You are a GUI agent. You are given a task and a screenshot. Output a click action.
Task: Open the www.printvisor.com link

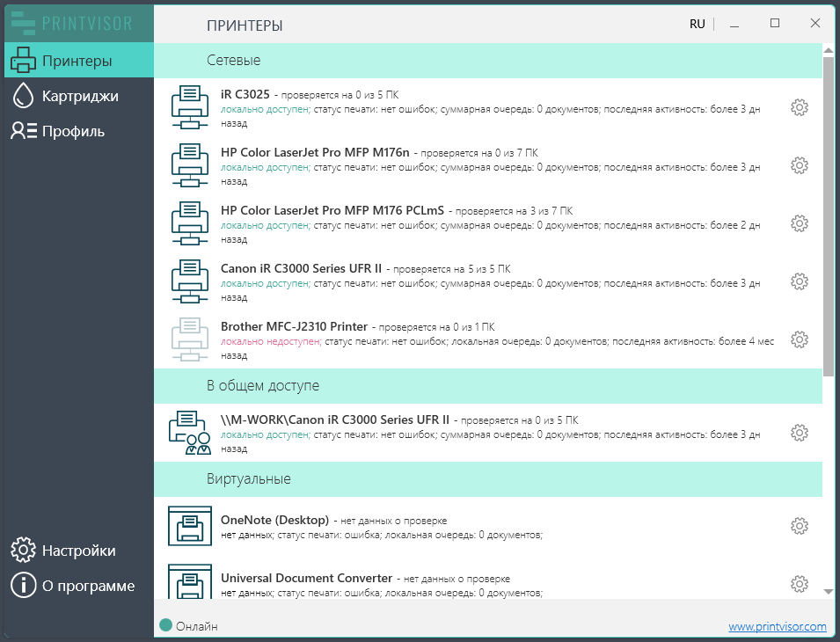tap(778, 626)
